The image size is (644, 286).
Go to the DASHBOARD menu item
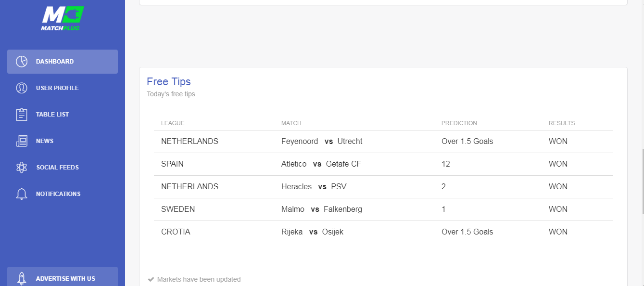click(x=63, y=62)
